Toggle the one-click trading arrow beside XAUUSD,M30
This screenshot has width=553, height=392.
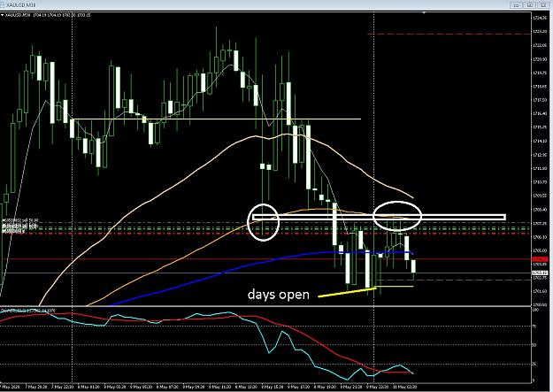pyautogui.click(x=2, y=15)
